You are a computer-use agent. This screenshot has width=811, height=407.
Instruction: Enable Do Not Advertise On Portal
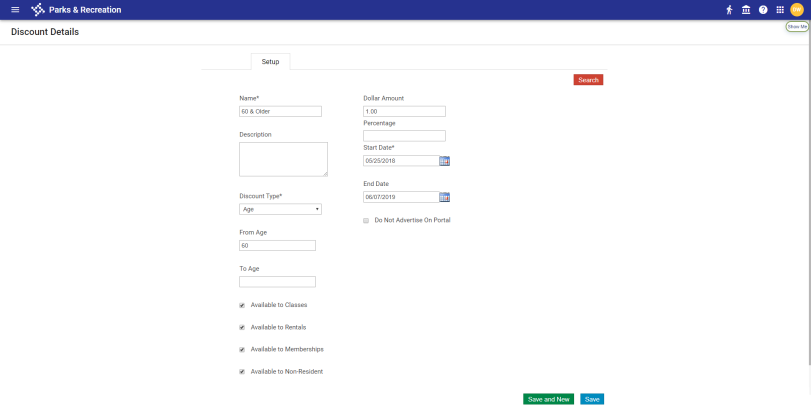point(366,220)
